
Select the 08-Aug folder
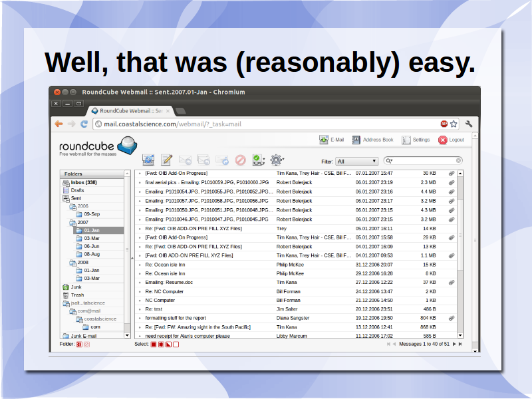92,255
